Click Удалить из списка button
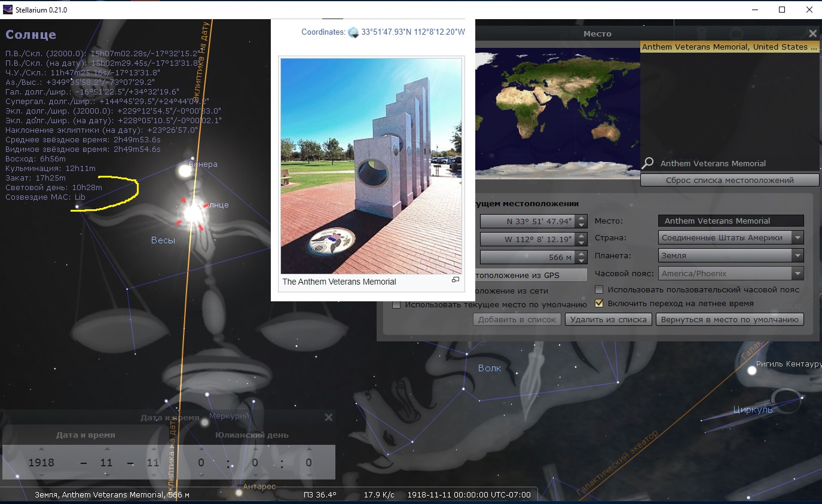 click(x=608, y=319)
